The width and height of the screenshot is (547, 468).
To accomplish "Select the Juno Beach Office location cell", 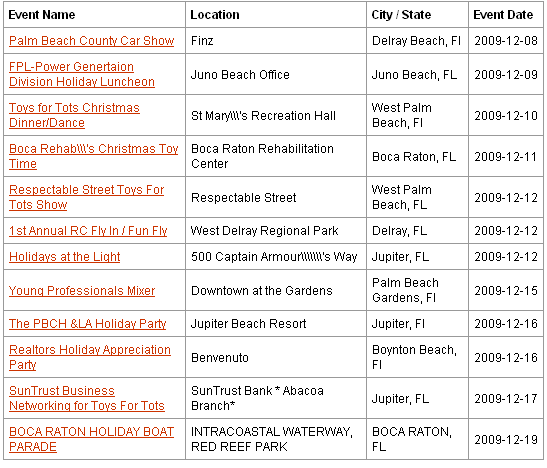I will coord(276,74).
